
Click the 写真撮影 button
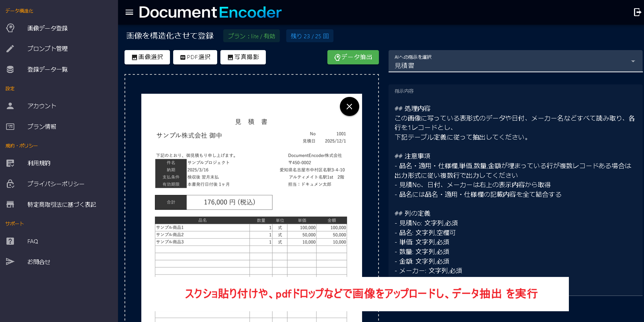coord(243,57)
